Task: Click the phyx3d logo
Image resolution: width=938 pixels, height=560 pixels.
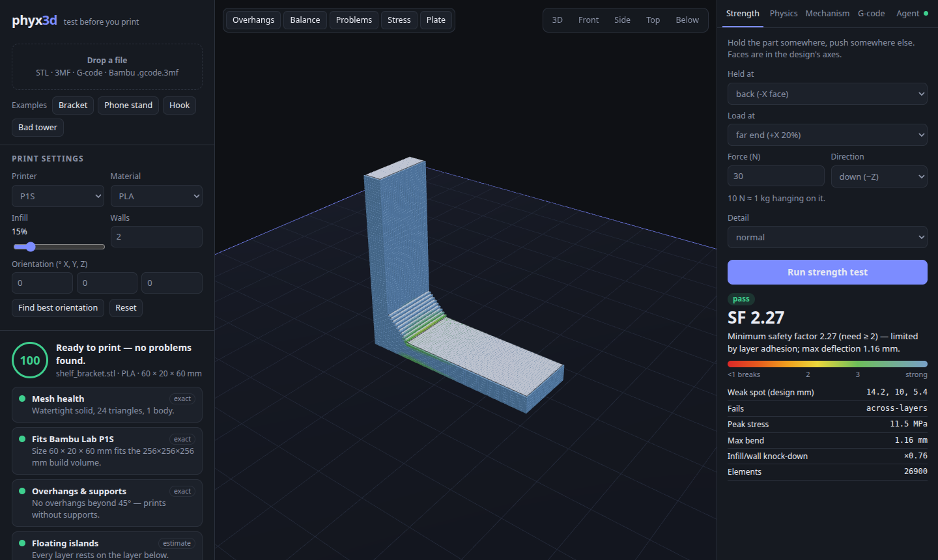Action: pos(35,20)
